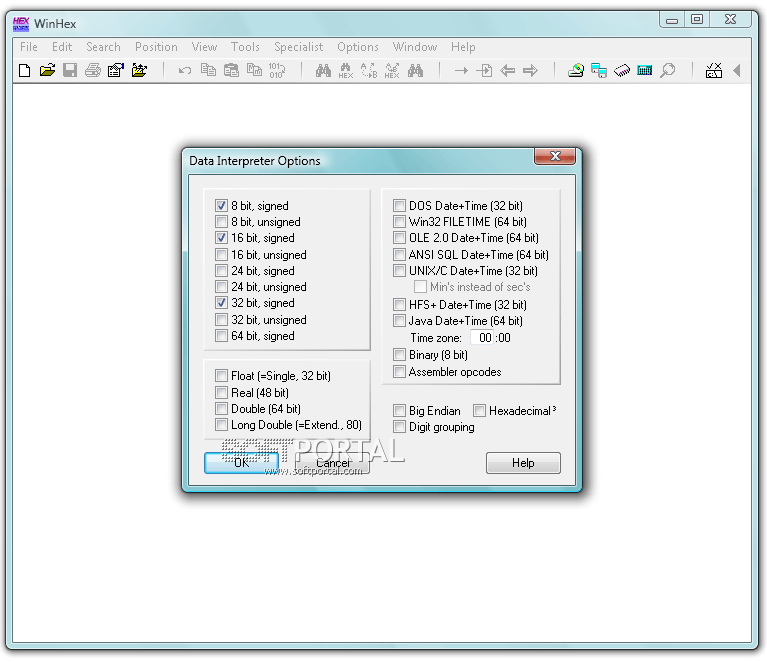Click the checkmark-X options toolbar icon

click(x=714, y=70)
